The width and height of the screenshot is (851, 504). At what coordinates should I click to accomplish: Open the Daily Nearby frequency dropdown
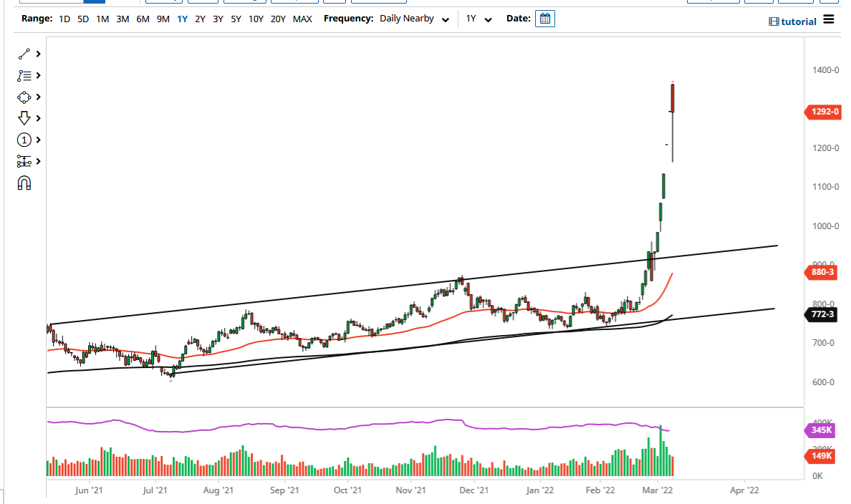point(415,19)
